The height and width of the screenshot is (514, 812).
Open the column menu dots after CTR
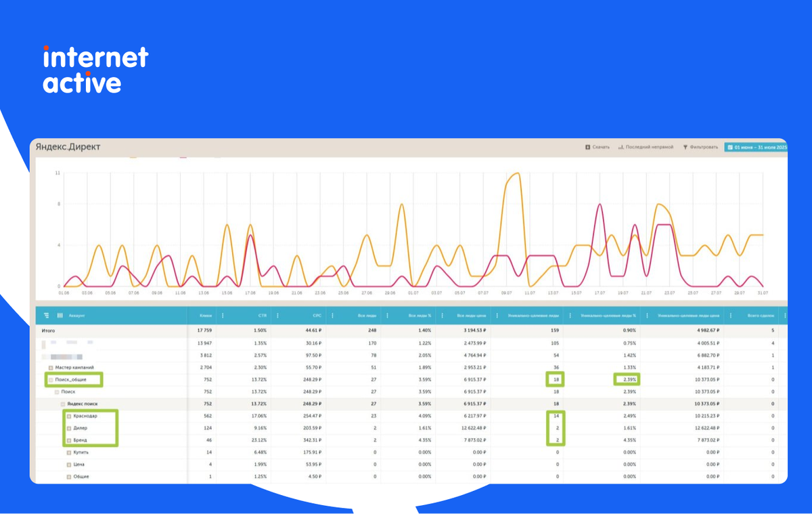tap(278, 316)
